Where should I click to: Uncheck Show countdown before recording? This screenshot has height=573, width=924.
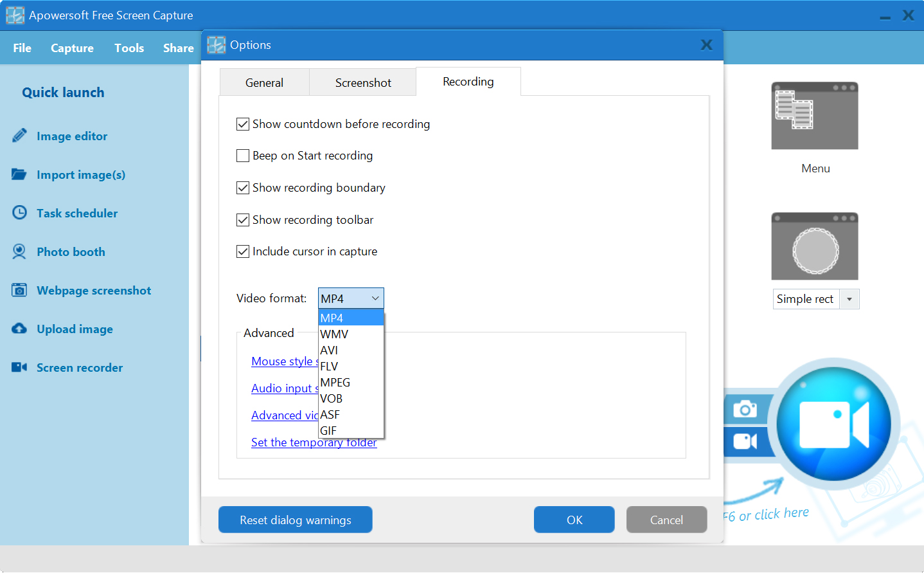243,124
